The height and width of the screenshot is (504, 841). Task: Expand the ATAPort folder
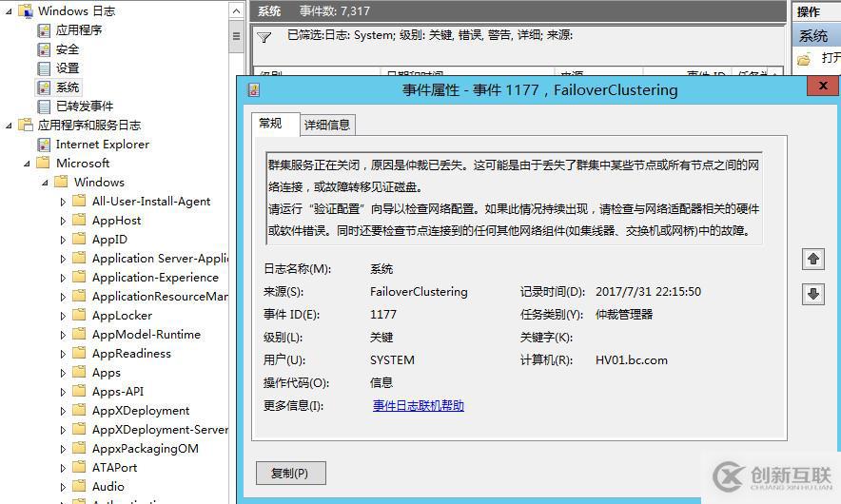click(63, 468)
